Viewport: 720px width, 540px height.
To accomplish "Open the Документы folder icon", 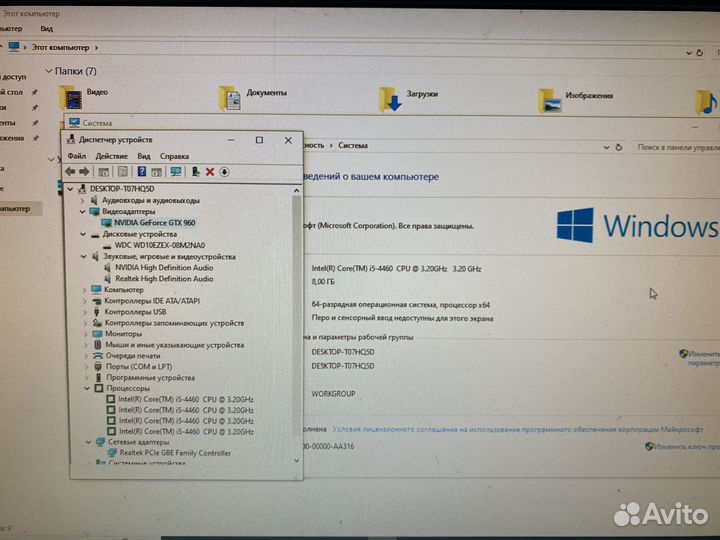I will pos(230,98).
